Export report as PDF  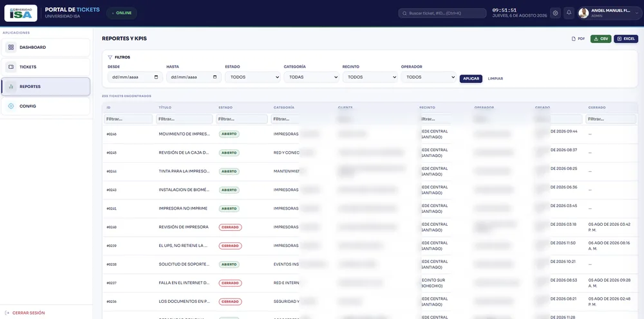click(578, 39)
